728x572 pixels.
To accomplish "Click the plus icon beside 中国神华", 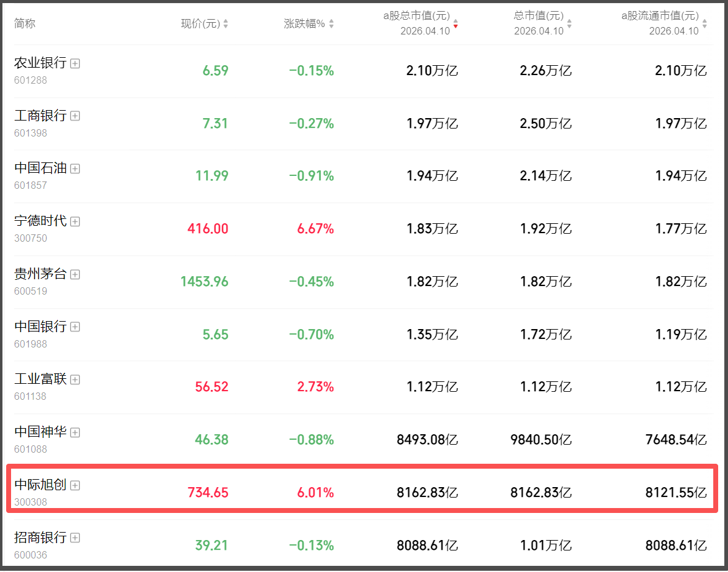I will coord(75,432).
